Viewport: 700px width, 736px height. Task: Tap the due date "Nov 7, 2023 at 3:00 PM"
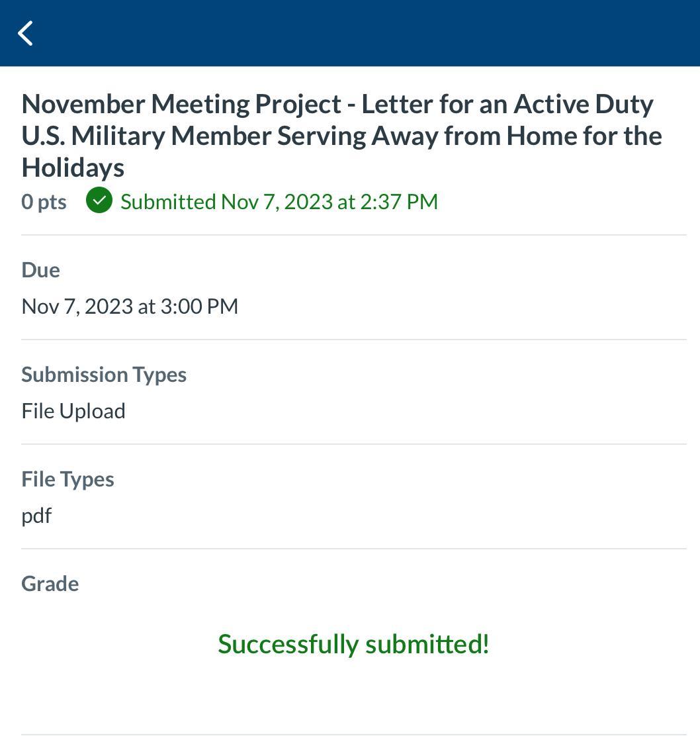[x=130, y=306]
